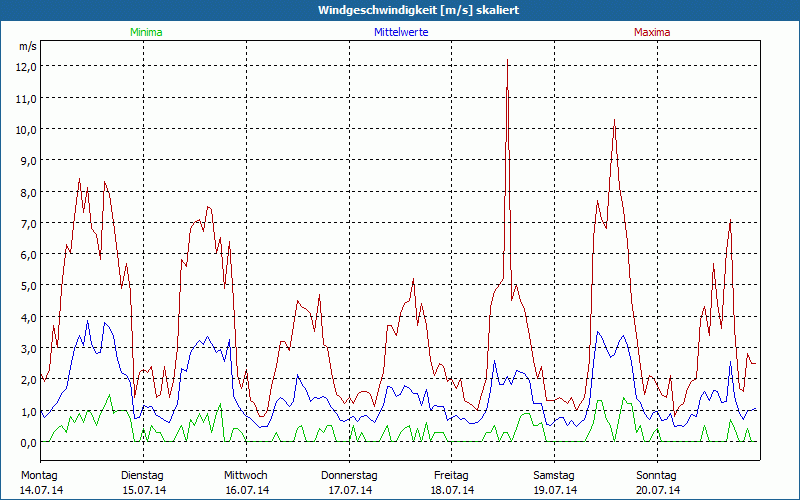Click the 8,0 y-axis value

(x=28, y=192)
